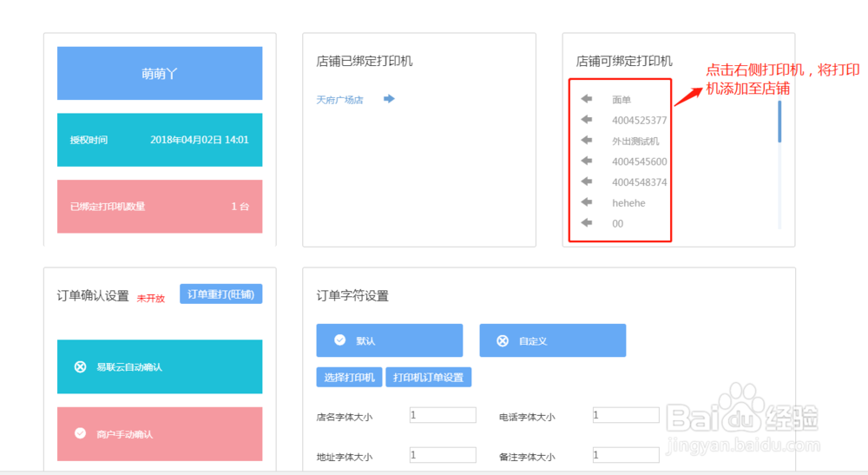Click the 萌萌丫 shop name banner
This screenshot has height=475, width=868.
(160, 73)
